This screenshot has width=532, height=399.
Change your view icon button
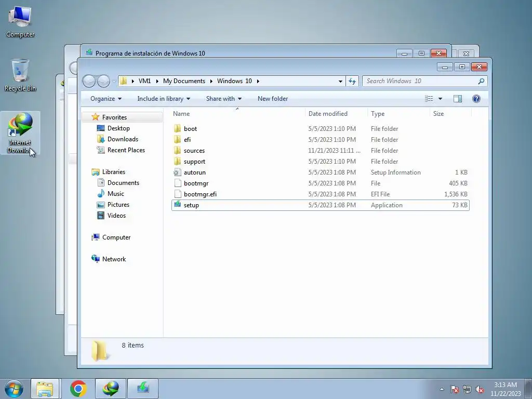coord(429,99)
